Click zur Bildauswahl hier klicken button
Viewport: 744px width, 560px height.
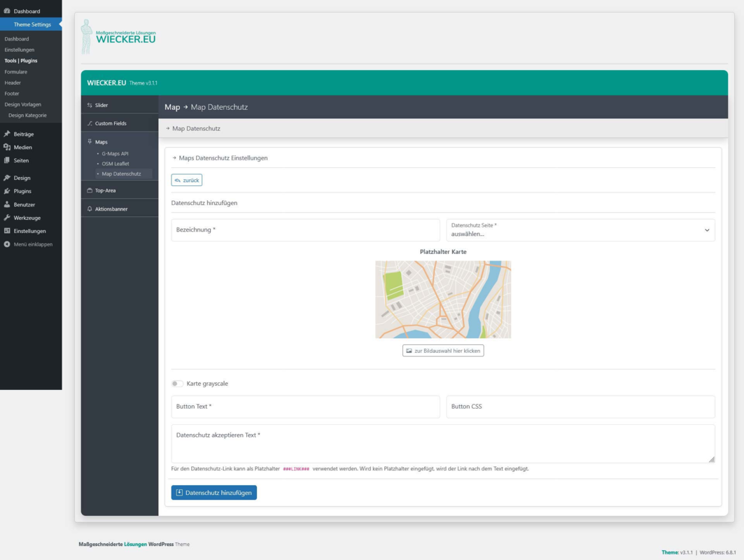coord(443,351)
